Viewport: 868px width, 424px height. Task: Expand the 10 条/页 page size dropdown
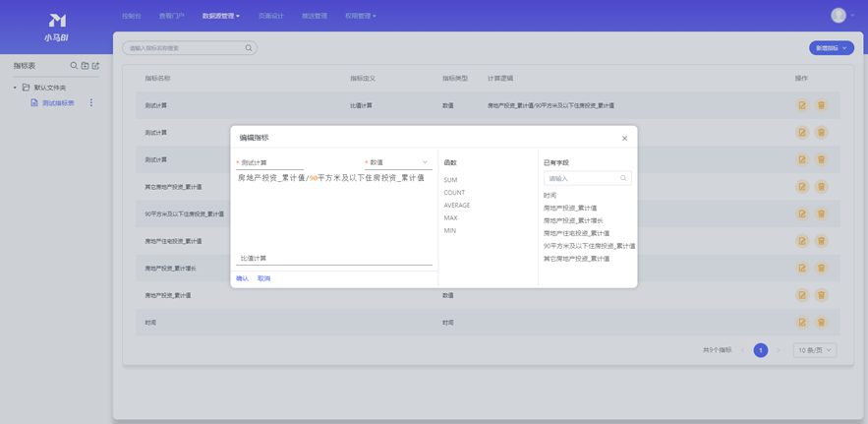pyautogui.click(x=815, y=350)
